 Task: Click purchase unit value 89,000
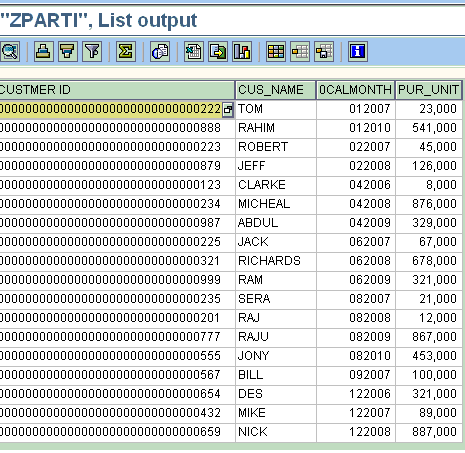pos(438,413)
